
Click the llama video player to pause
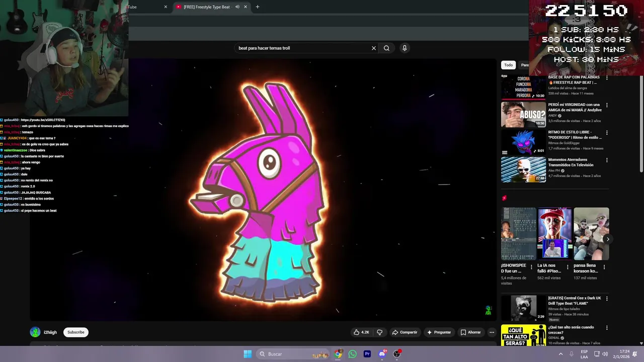263,190
